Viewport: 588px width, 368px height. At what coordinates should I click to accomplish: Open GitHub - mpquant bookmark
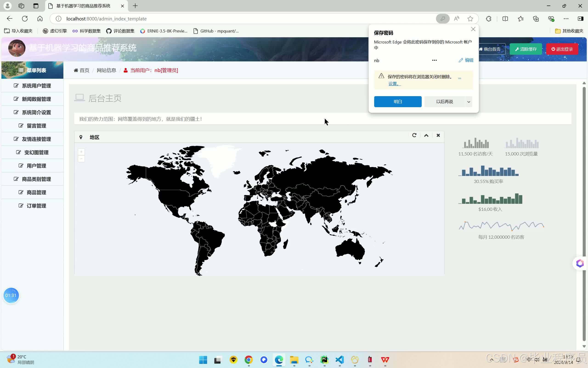pos(216,31)
